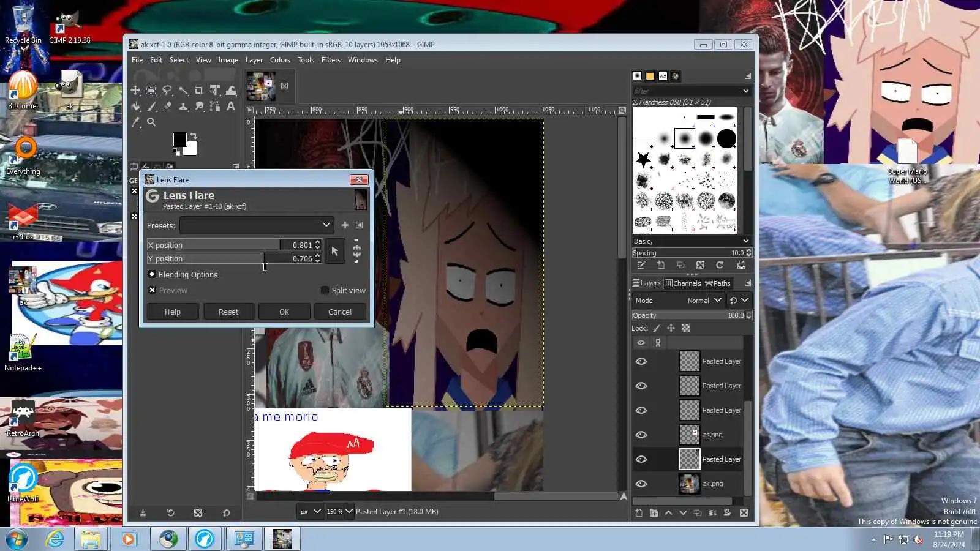This screenshot has width=980, height=551.
Task: Select the Move tool in toolbox
Action: [135, 91]
